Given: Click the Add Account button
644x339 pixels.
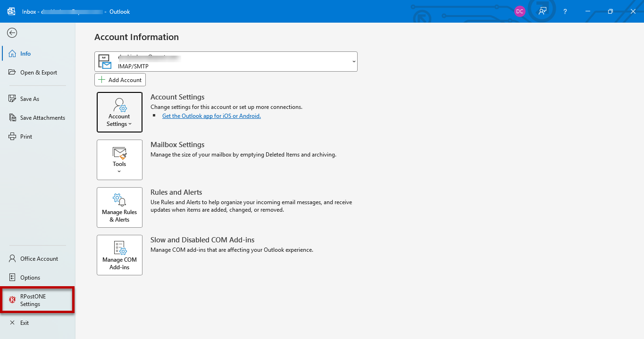Looking at the screenshot, I should point(120,80).
